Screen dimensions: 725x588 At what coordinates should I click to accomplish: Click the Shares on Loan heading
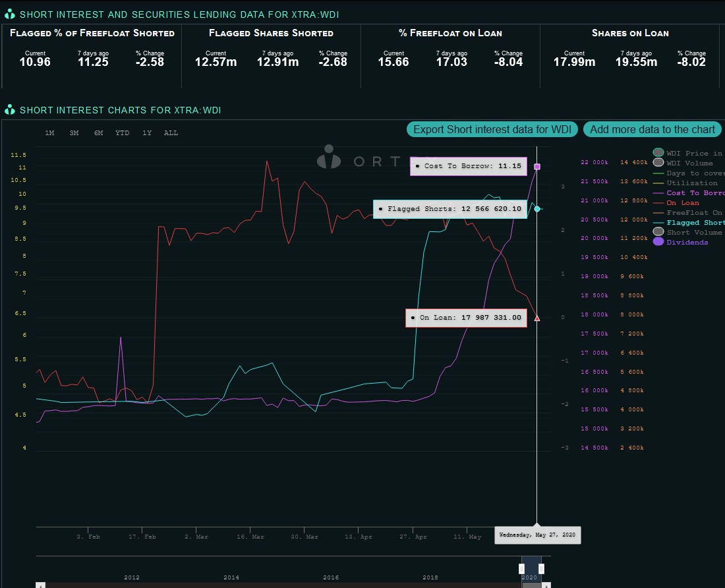(630, 33)
